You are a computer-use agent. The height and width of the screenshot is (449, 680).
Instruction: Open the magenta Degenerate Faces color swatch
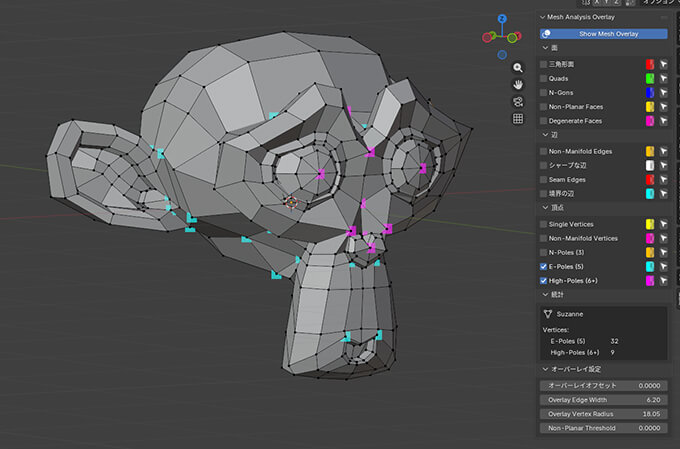tap(648, 121)
